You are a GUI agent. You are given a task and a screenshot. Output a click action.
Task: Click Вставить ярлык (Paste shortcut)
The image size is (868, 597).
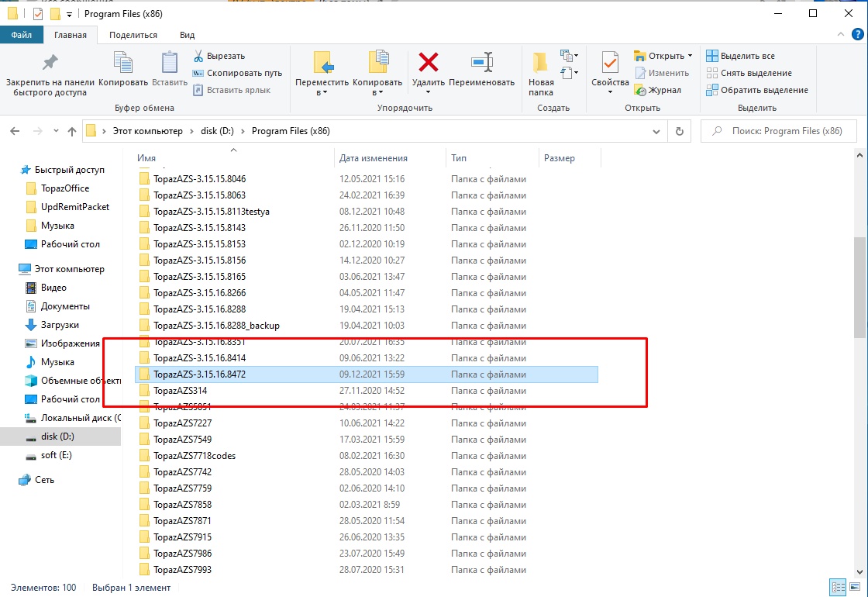point(232,90)
